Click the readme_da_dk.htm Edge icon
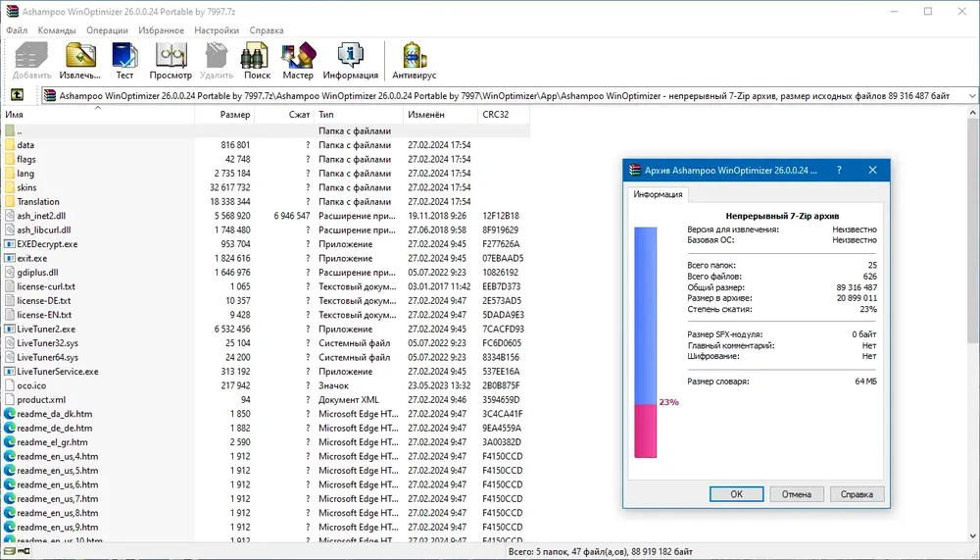 pyautogui.click(x=10, y=414)
